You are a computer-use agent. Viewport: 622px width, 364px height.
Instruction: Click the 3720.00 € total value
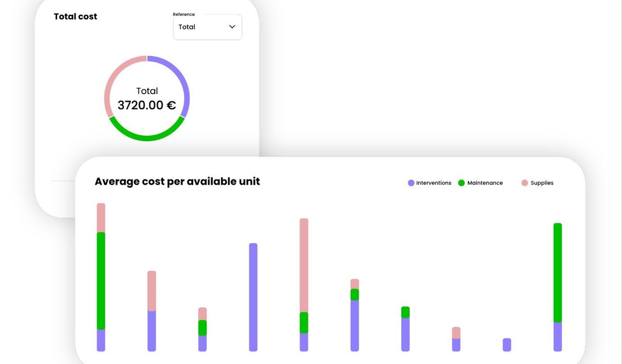[x=147, y=105]
